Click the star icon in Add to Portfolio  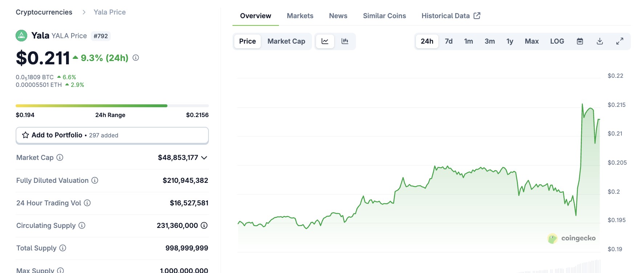pos(25,135)
